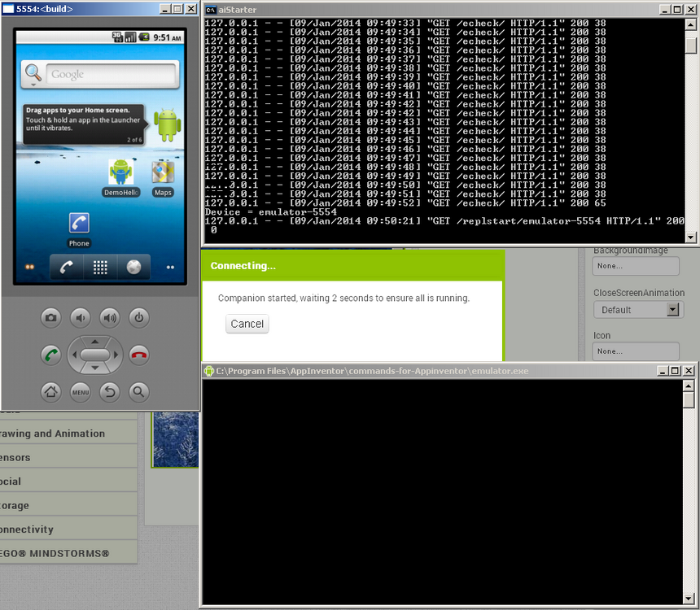This screenshot has width=700, height=610.
Task: Click the 'Device = emulator-5554' console line
Action: (271, 212)
